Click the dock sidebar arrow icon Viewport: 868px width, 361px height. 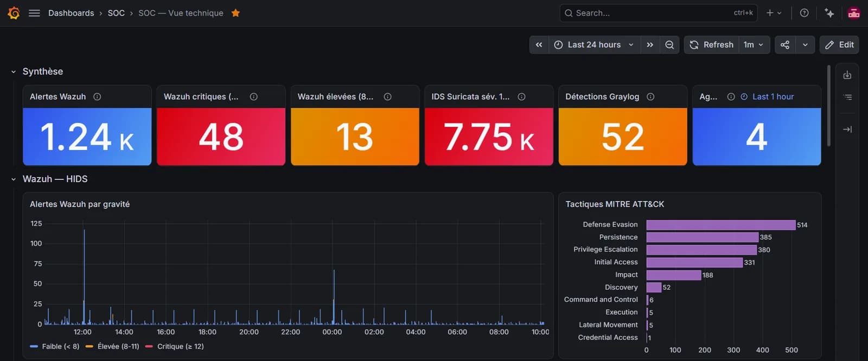tap(847, 129)
